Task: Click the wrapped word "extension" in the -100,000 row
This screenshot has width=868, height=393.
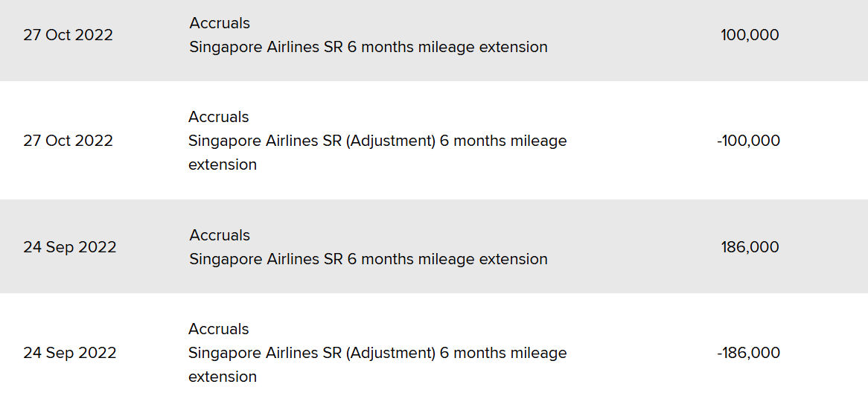Action: click(x=223, y=164)
